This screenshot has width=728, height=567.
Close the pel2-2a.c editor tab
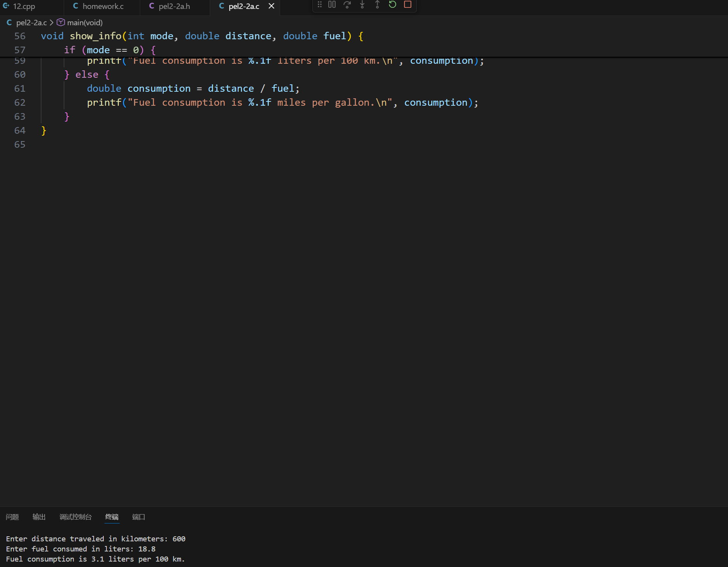point(272,6)
